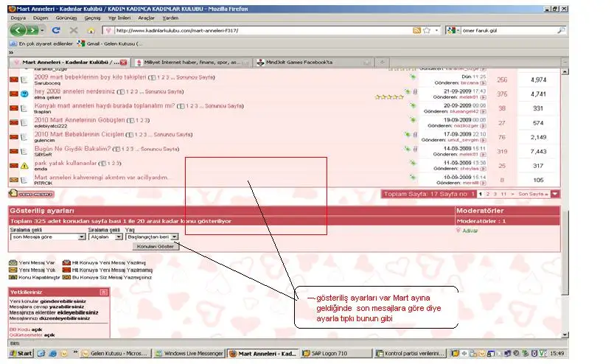Click the Stop loading X icon
Viewport: 614px width, 364px height.
pyautogui.click(x=73, y=31)
